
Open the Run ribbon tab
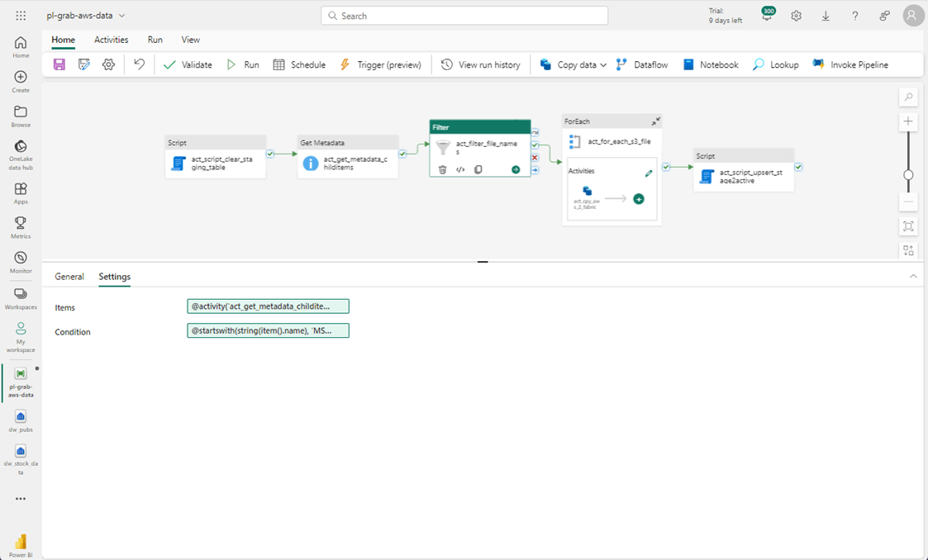click(x=155, y=40)
